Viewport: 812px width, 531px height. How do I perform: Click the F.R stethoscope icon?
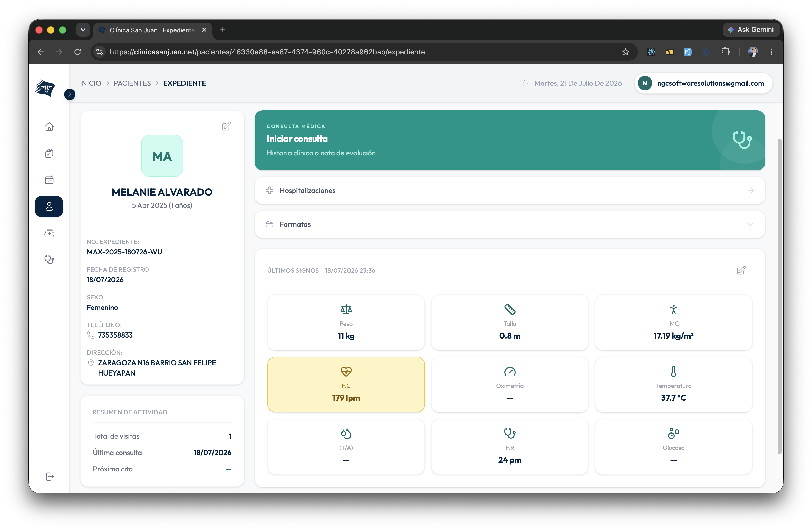(510, 434)
